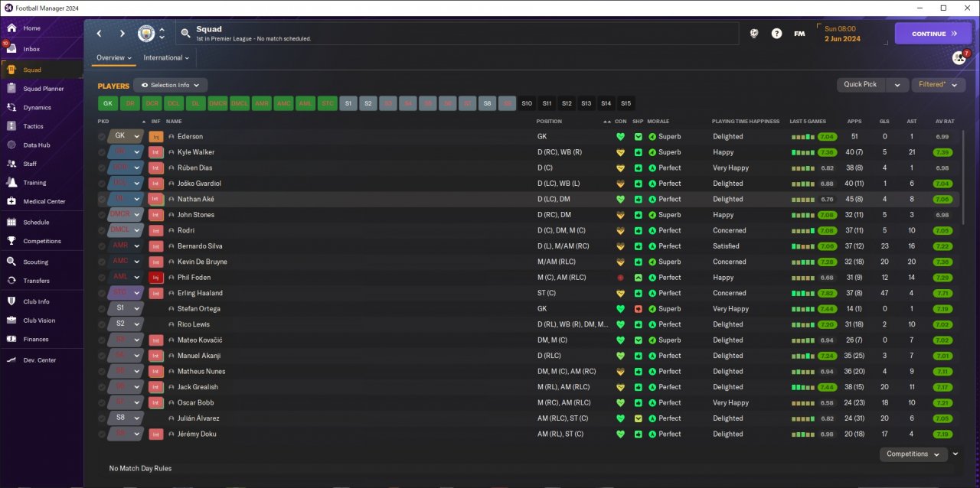980x488 pixels.
Task: Open the Overview tab menu
Action: 114,58
